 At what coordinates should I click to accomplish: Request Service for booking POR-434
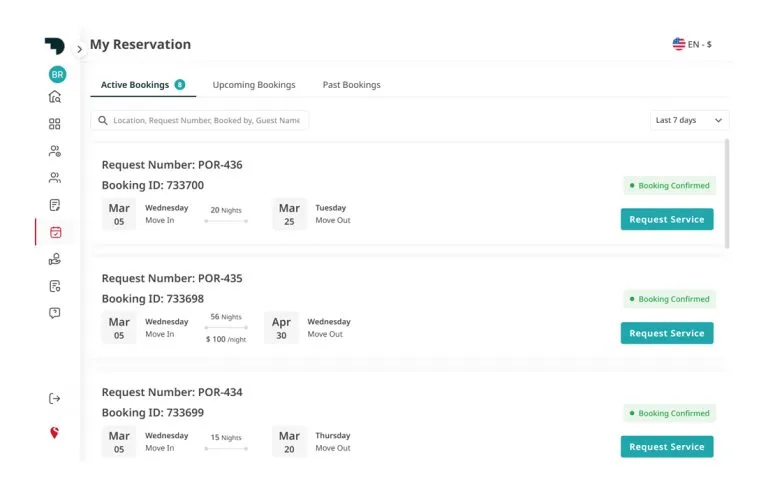[667, 447]
